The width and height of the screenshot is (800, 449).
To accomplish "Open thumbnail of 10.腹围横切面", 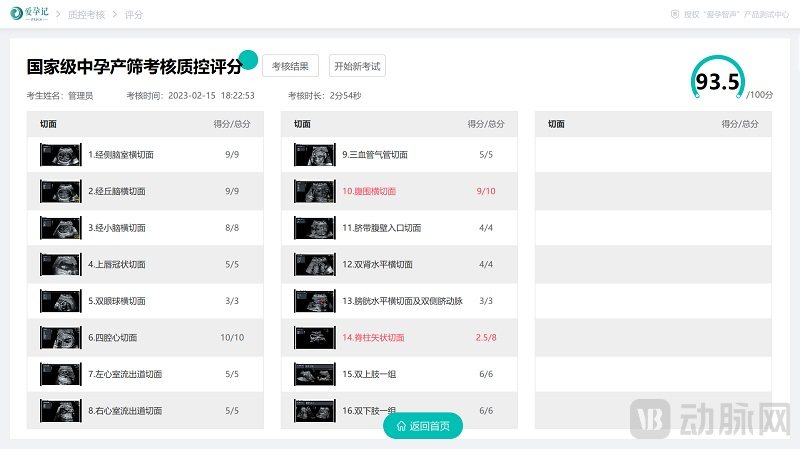I will pyautogui.click(x=315, y=191).
